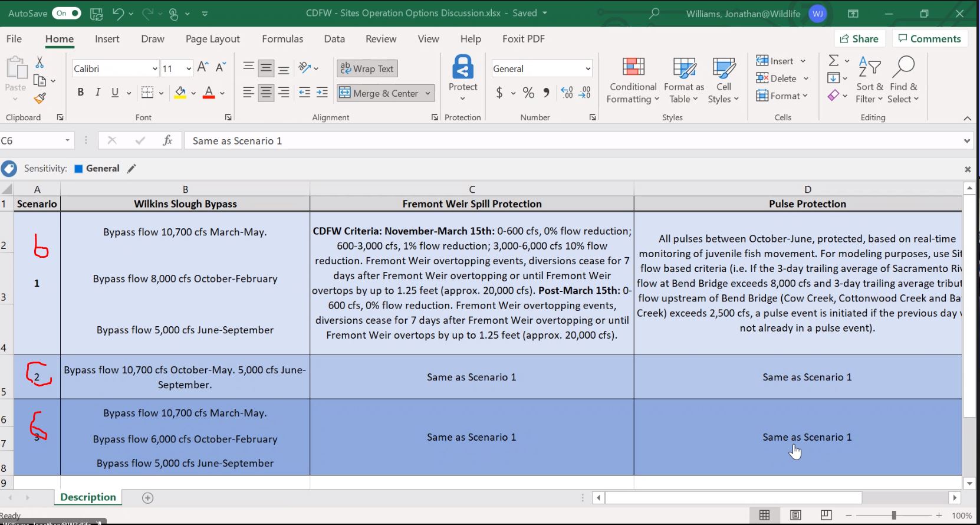Switch to the Page Layout tab
980x525 pixels.
pos(212,39)
